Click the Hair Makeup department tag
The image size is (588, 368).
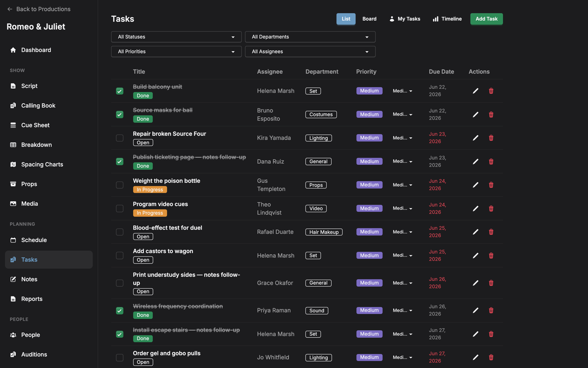[x=324, y=232]
